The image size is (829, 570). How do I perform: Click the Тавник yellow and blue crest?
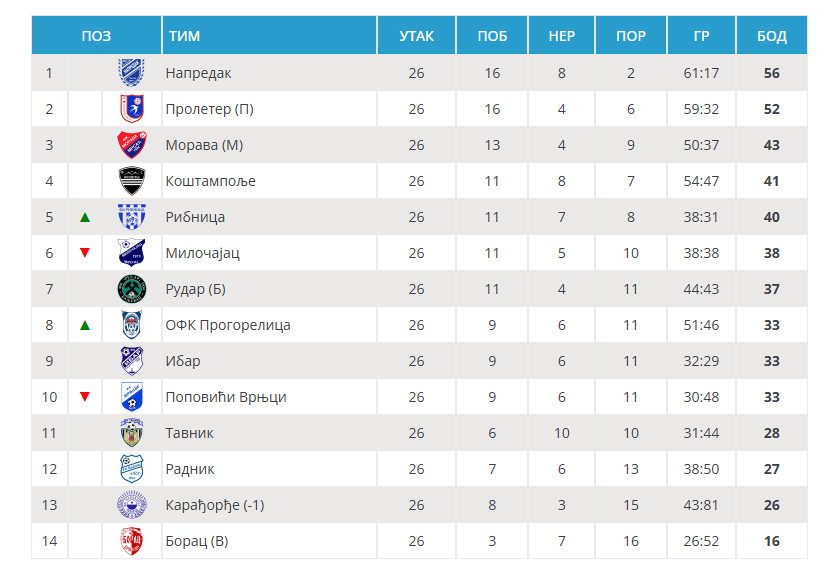[132, 433]
